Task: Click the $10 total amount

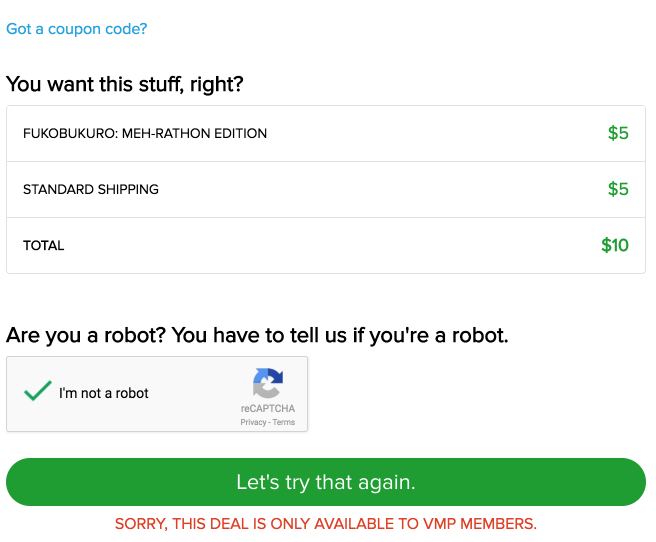Action: [x=615, y=245]
